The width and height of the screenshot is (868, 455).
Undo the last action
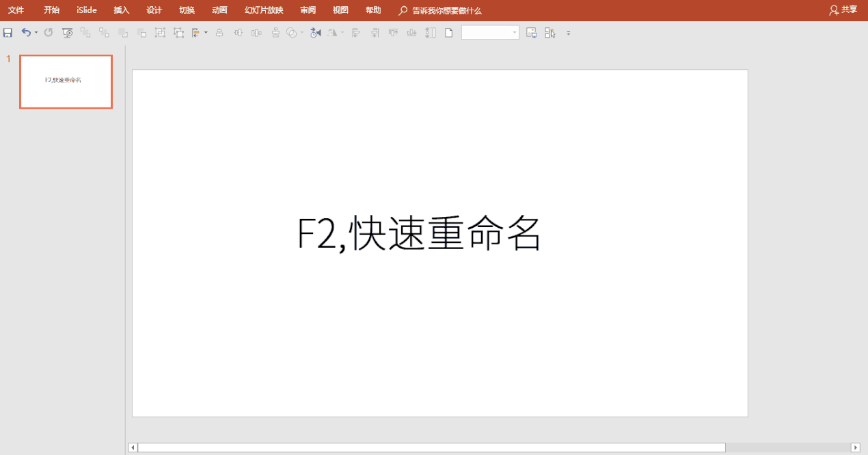(x=26, y=32)
